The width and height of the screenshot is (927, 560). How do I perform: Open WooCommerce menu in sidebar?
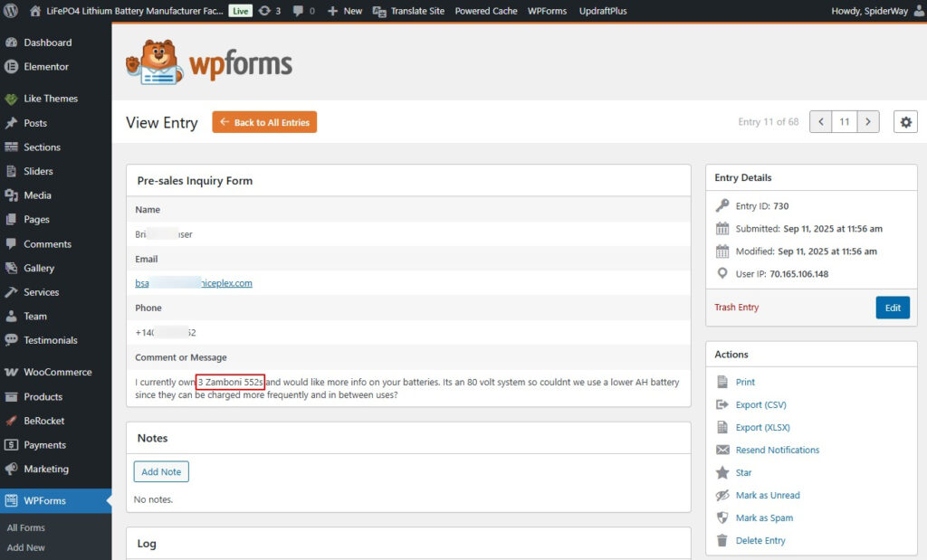click(x=57, y=372)
